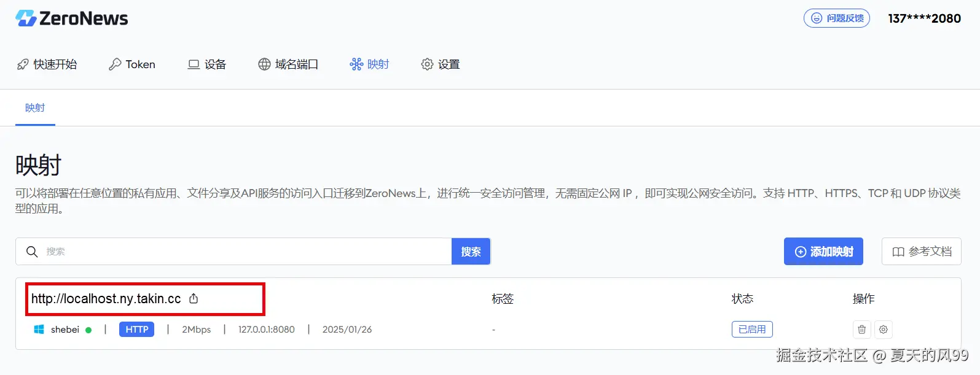Open the 问题反馈 feedback button

tap(836, 18)
